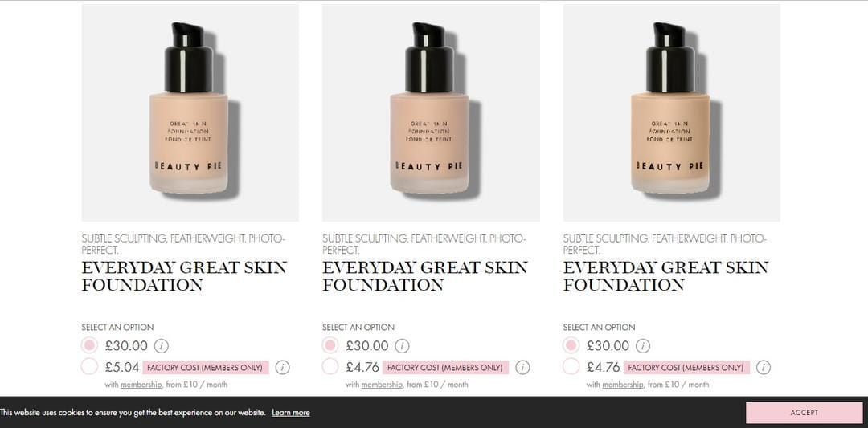Follow membership link under middle product
The image size is (868, 428).
(x=382, y=385)
